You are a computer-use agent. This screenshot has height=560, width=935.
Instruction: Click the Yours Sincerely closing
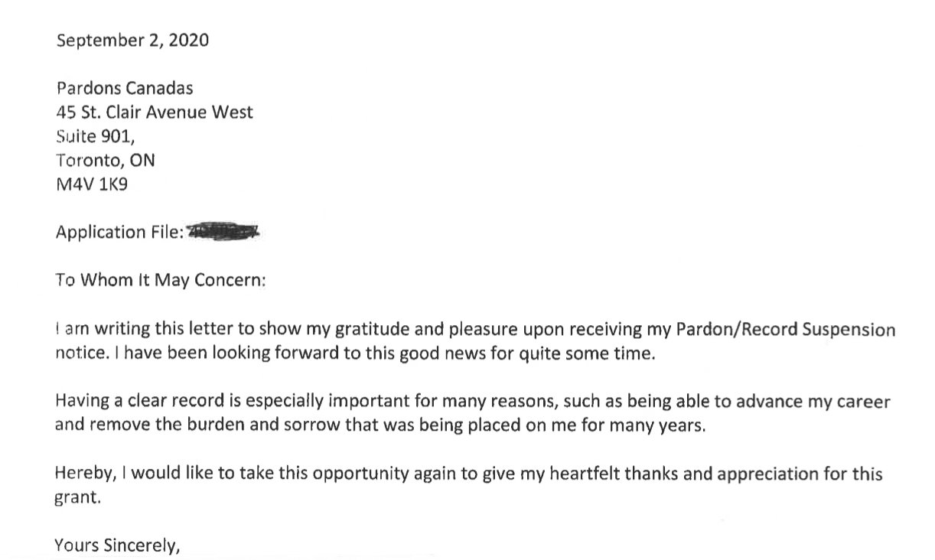(x=117, y=546)
